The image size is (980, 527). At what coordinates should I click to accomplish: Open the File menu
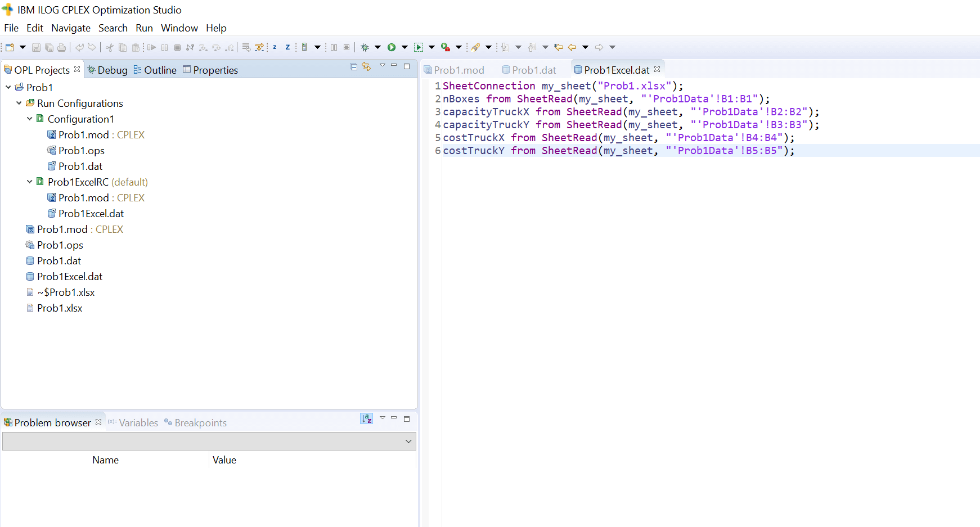click(x=11, y=28)
